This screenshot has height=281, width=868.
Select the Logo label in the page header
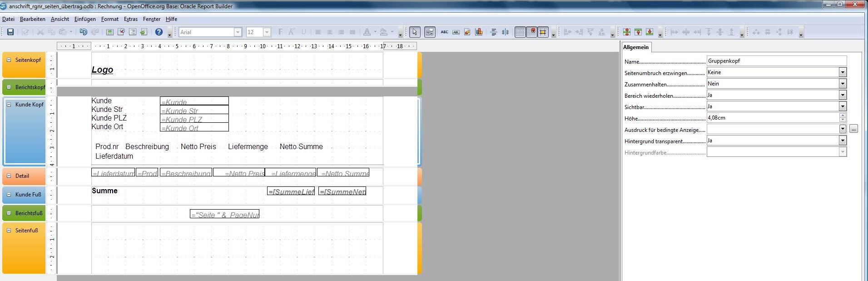pyautogui.click(x=102, y=70)
